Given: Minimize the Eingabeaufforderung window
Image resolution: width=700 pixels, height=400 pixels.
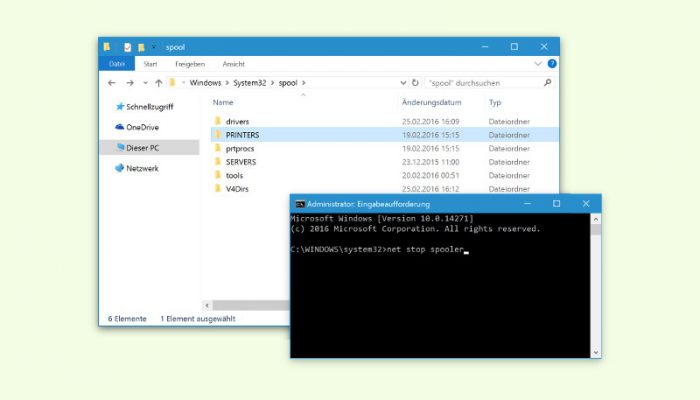Looking at the screenshot, I should (x=527, y=204).
